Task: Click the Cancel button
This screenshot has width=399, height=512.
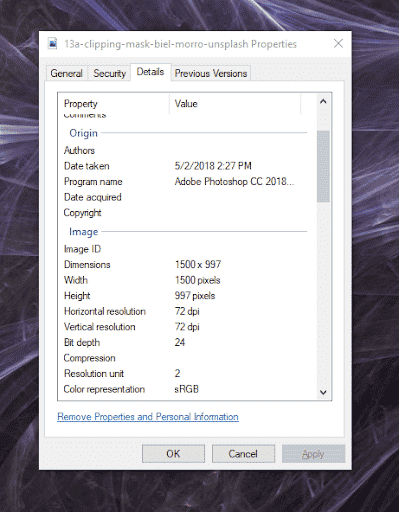Action: (x=243, y=454)
